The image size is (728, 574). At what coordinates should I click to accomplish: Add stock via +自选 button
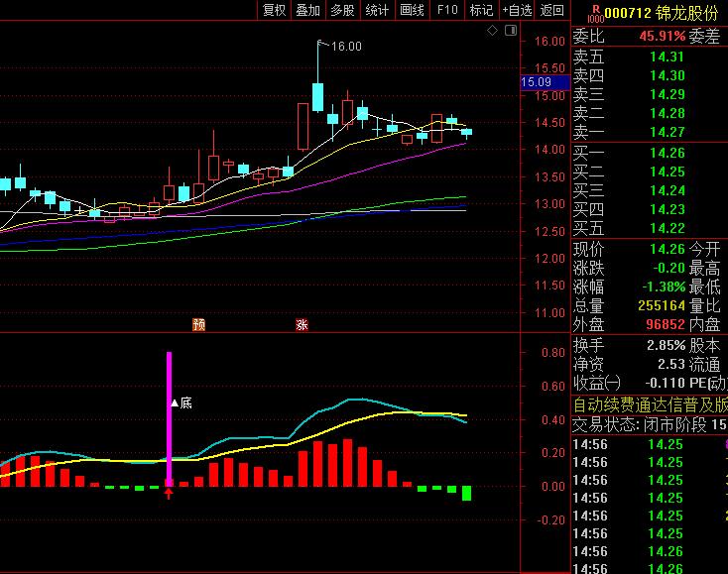click(x=517, y=10)
